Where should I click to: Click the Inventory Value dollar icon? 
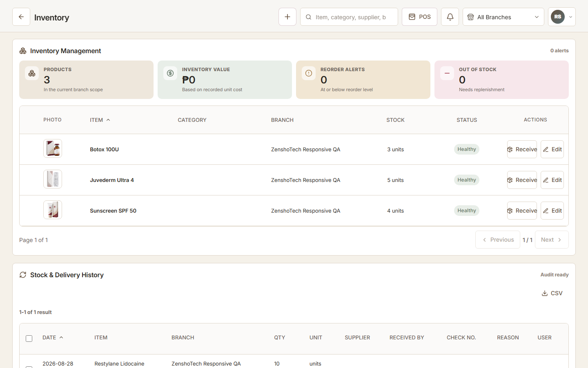[170, 73]
